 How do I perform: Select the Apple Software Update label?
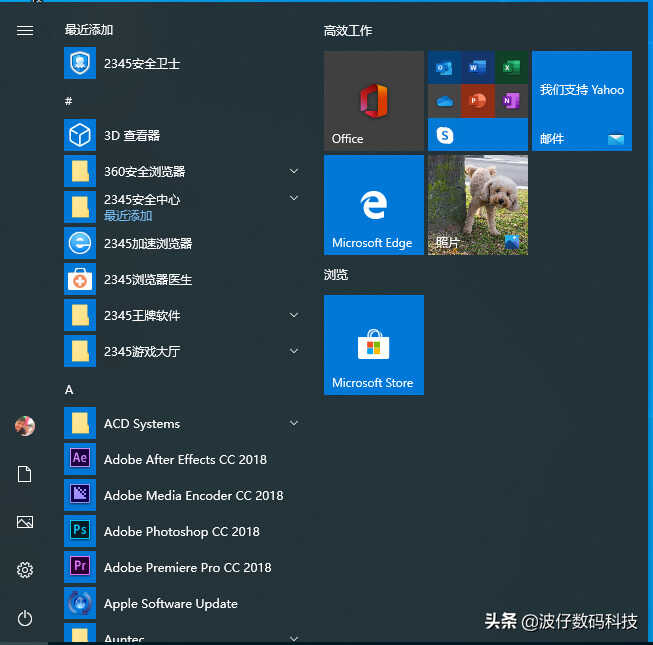click(171, 604)
